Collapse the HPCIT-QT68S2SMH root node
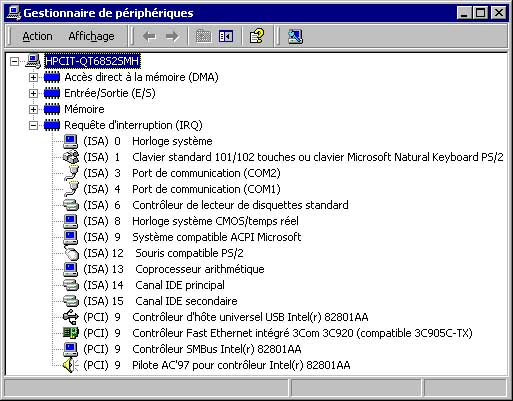Image resolution: width=513 pixels, height=401 pixels. point(14,61)
